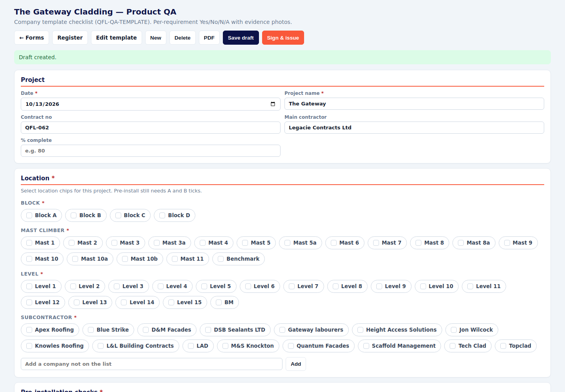Focus the Date field
Image resolution: width=565 pixels, height=392 pixels.
151,104
